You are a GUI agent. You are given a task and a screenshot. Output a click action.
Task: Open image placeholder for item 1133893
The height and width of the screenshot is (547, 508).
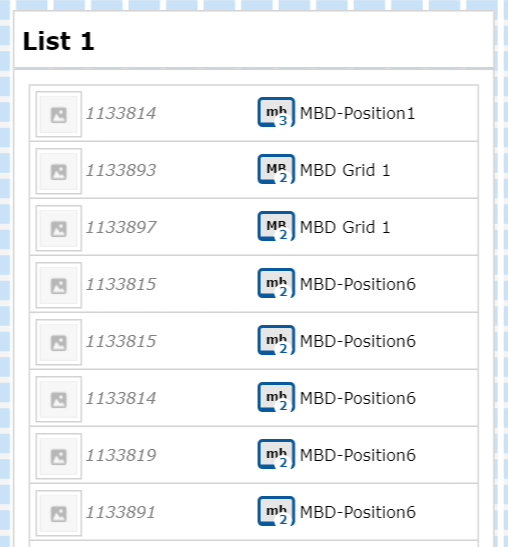coord(59,171)
